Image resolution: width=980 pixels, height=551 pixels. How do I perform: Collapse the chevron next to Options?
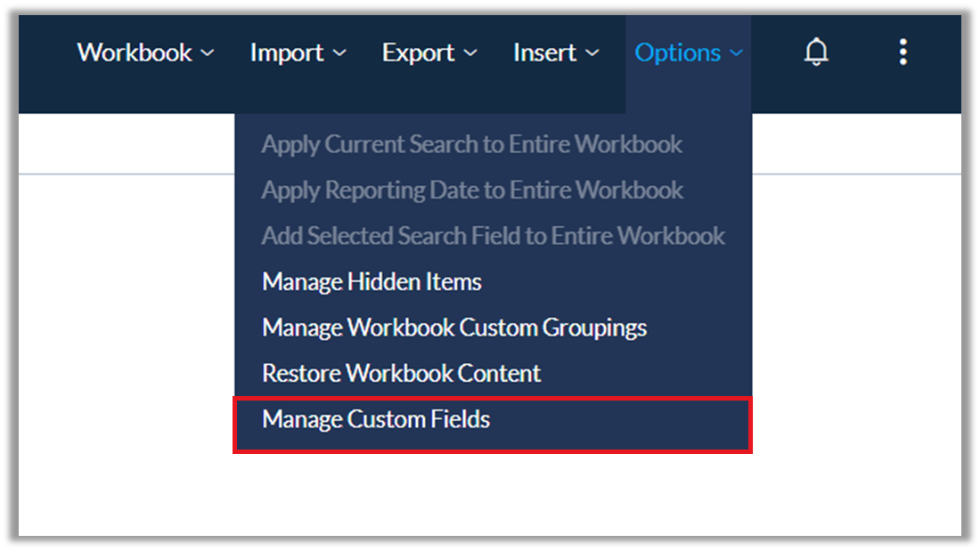coord(736,53)
